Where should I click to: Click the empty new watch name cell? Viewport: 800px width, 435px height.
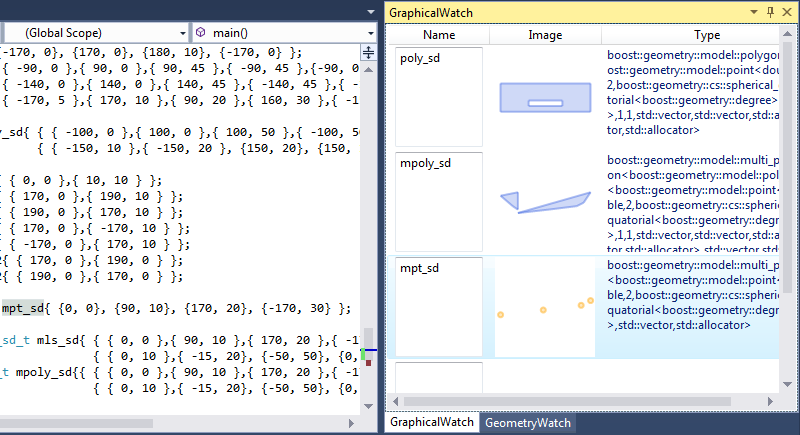[x=439, y=377]
